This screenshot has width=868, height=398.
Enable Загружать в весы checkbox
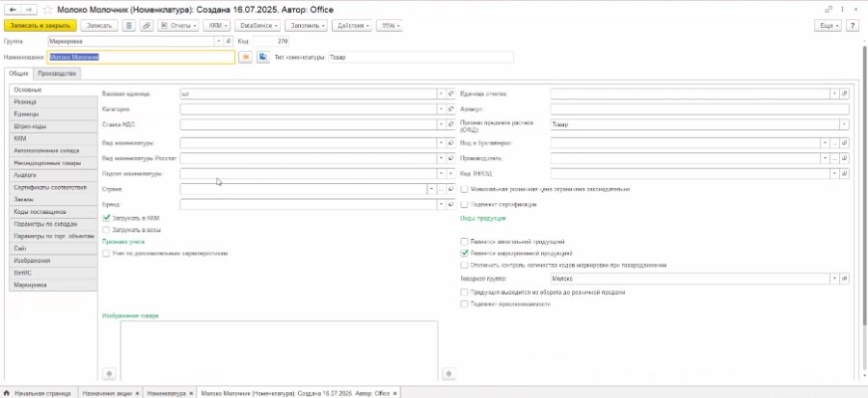[x=107, y=229]
